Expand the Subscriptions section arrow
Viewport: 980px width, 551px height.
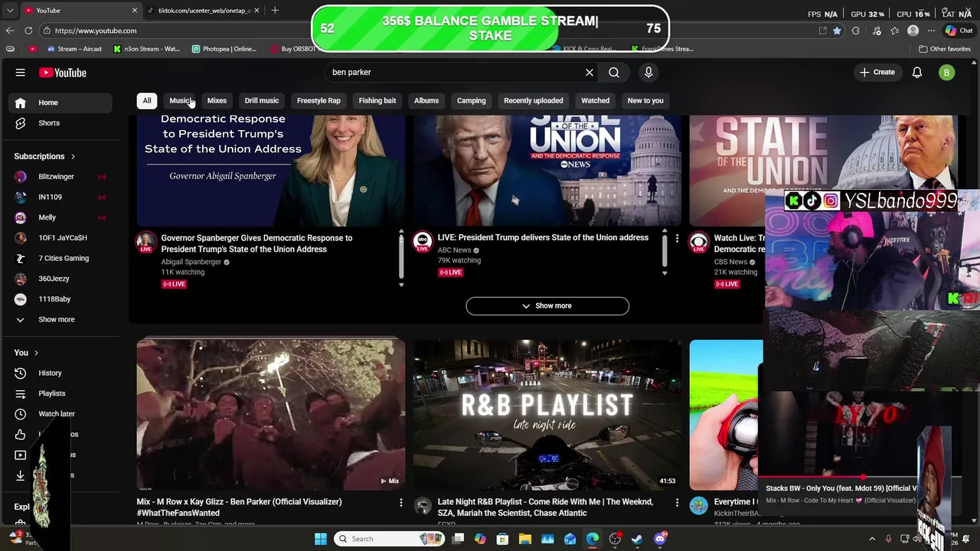(x=73, y=157)
